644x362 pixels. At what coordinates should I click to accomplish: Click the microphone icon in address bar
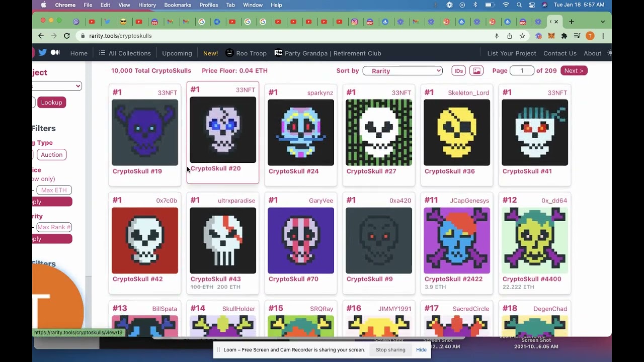[497, 36]
